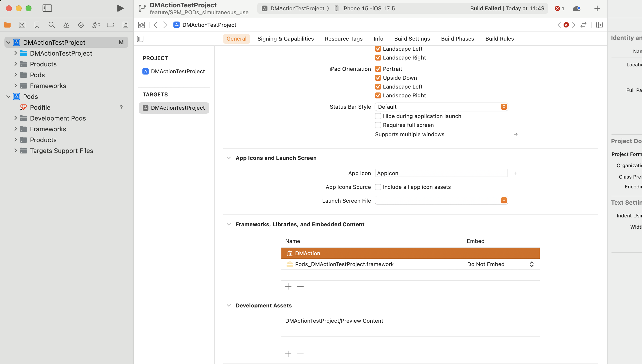
Task: Collapse the Pods project in navigator
Action: (x=8, y=96)
